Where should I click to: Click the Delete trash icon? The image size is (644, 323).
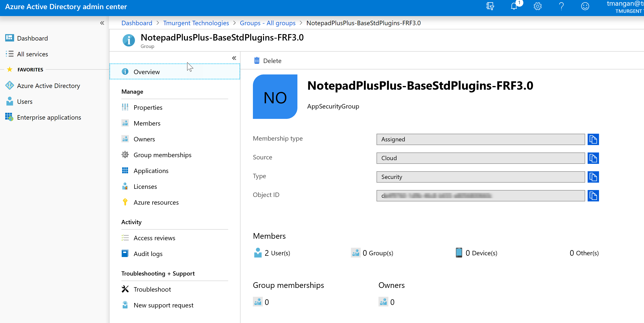(257, 61)
